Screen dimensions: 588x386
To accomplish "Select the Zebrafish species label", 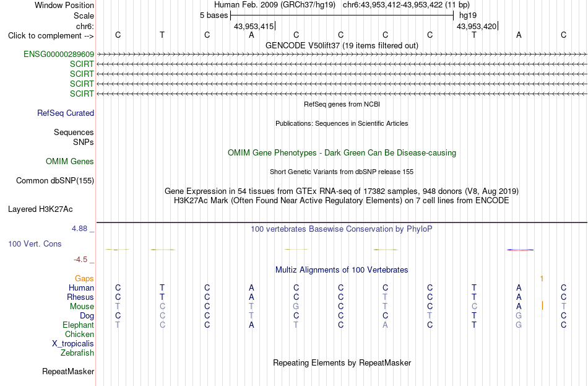I will click(x=77, y=353).
